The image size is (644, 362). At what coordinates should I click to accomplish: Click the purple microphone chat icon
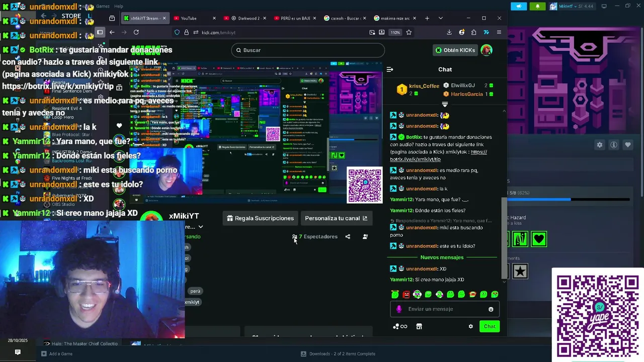(x=399, y=309)
